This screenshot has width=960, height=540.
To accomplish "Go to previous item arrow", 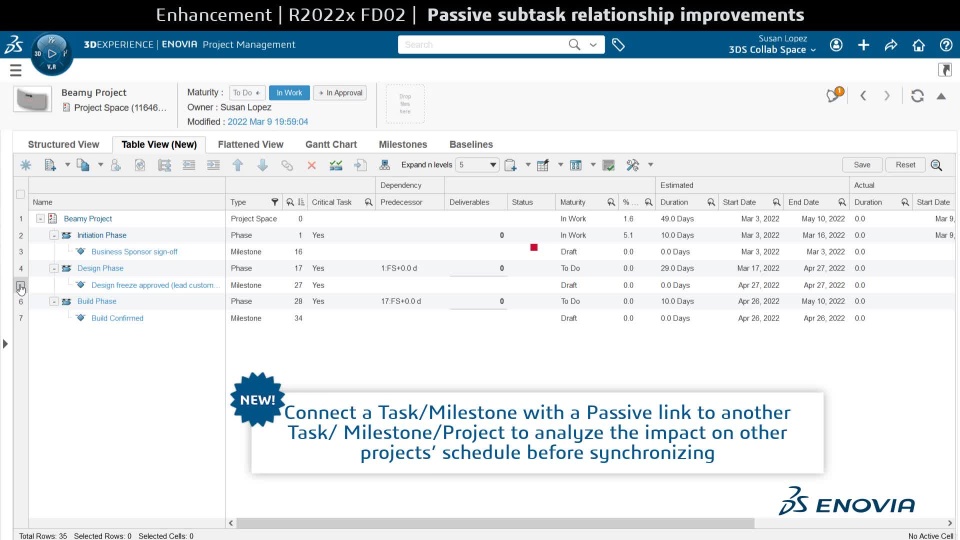I will [863, 96].
